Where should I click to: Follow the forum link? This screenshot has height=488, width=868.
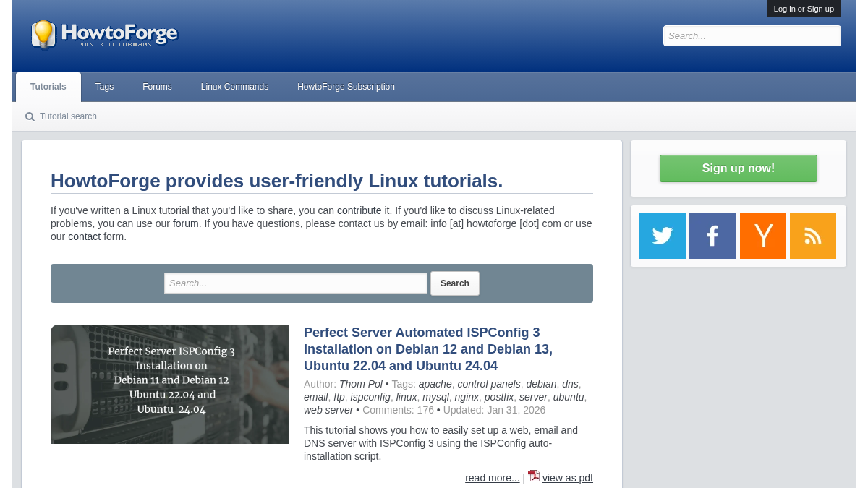pos(185,223)
